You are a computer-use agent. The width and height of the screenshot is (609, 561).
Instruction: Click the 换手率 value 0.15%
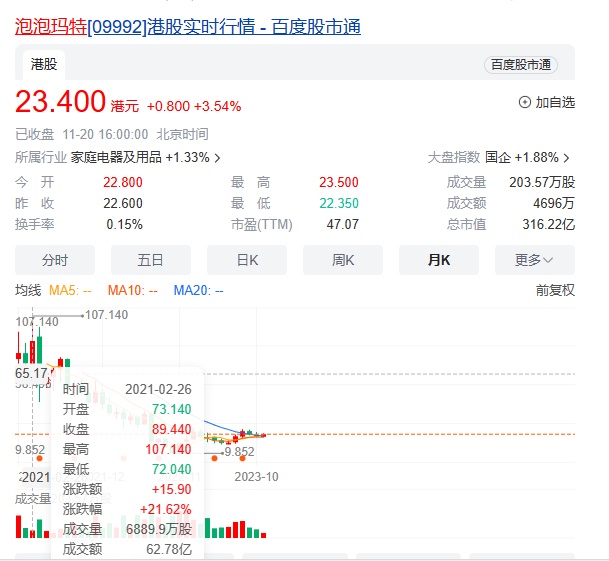[124, 224]
